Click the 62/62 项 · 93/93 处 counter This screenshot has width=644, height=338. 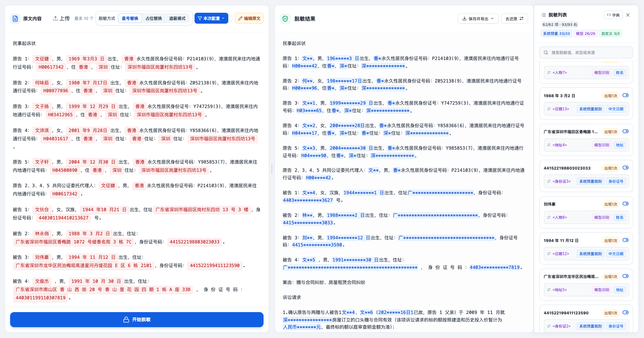(560, 24)
